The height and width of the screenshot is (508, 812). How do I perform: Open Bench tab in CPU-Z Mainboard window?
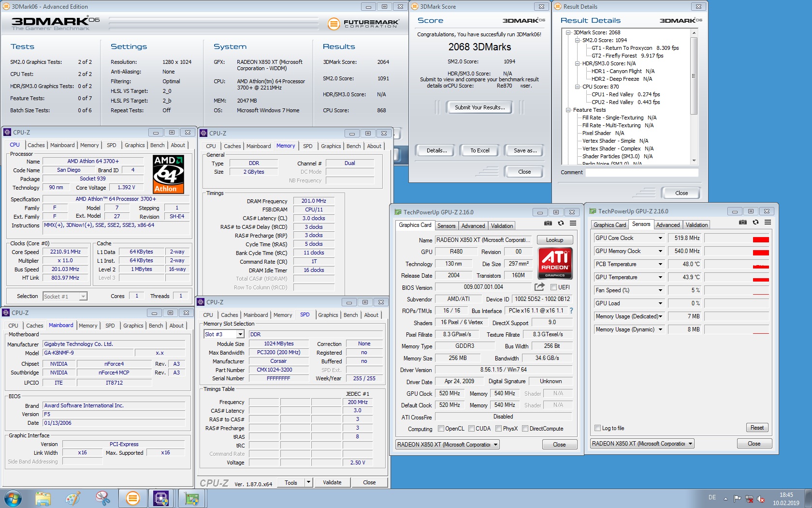click(x=156, y=326)
